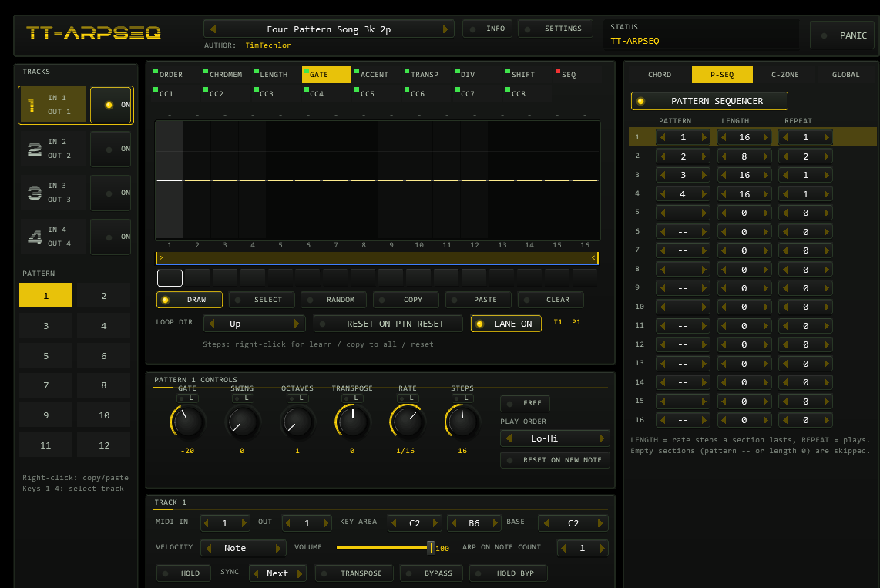Click the Random button
Screen dimensions: 880x588
pos(334,300)
